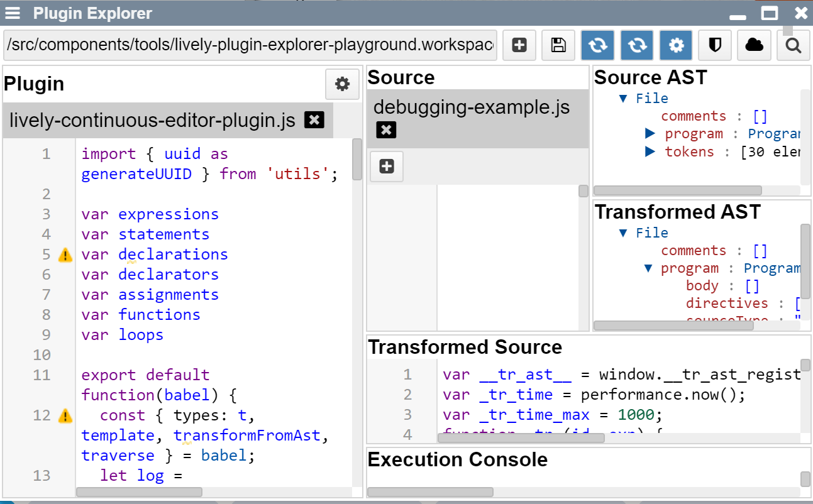Toggle the second blue refresh button
The height and width of the screenshot is (504, 813).
pos(637,45)
